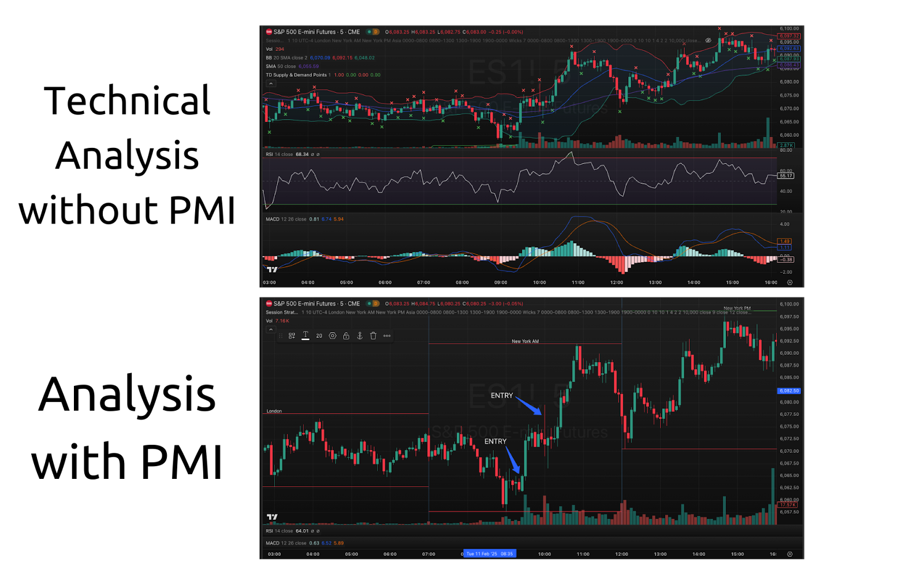The height and width of the screenshot is (569, 924).
Task: Open time axis settings gear in the bottom chart
Action: [x=790, y=554]
